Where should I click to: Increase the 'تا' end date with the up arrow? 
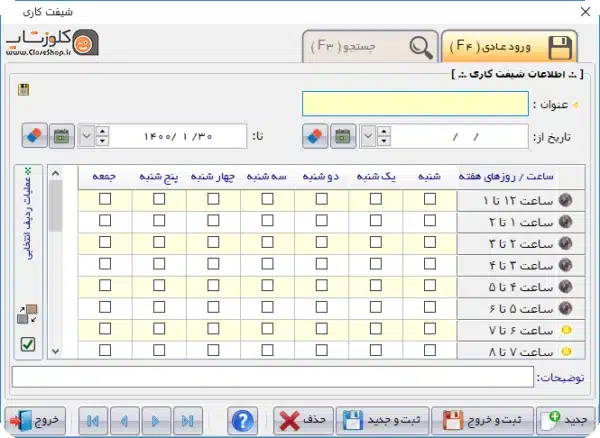[x=102, y=131]
